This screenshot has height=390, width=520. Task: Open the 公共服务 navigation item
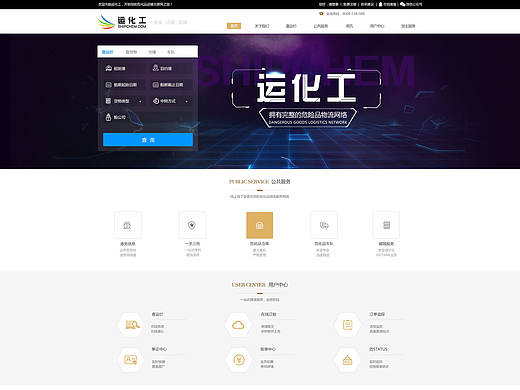click(x=321, y=26)
